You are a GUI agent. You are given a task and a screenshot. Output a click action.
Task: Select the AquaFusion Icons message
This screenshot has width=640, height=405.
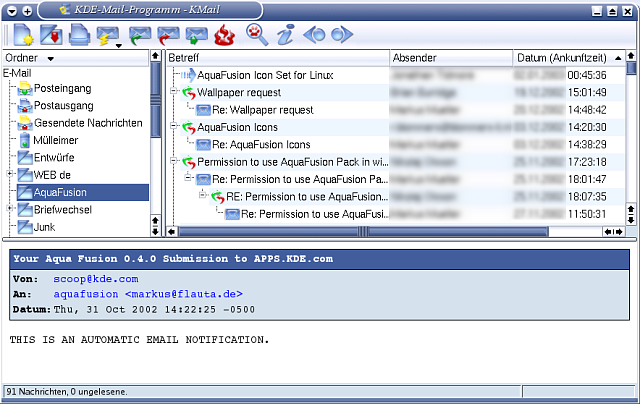tap(237, 127)
